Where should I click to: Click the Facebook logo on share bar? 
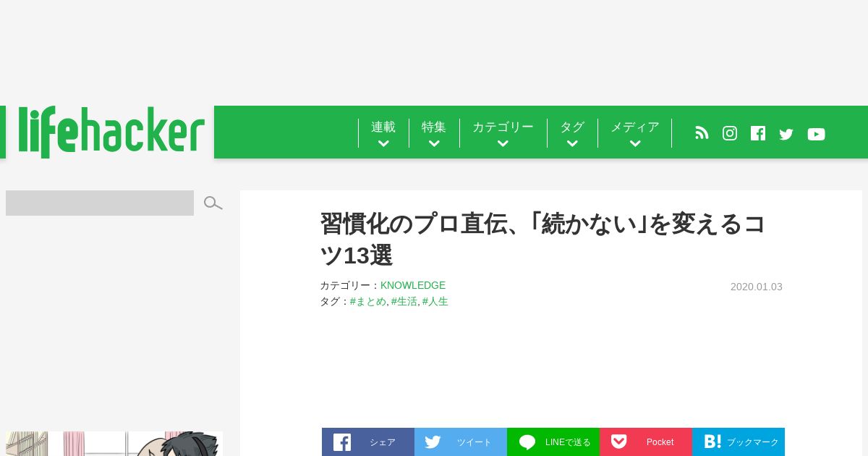[342, 442]
